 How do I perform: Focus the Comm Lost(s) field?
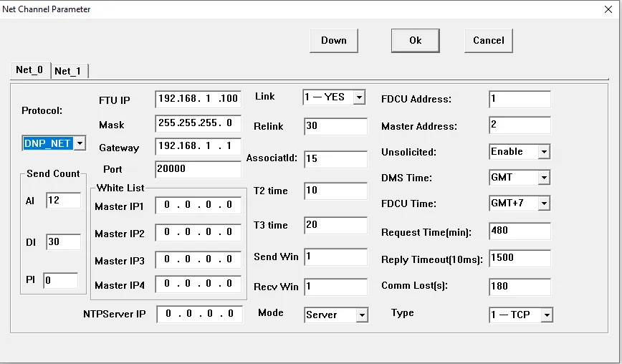pyautogui.click(x=520, y=287)
